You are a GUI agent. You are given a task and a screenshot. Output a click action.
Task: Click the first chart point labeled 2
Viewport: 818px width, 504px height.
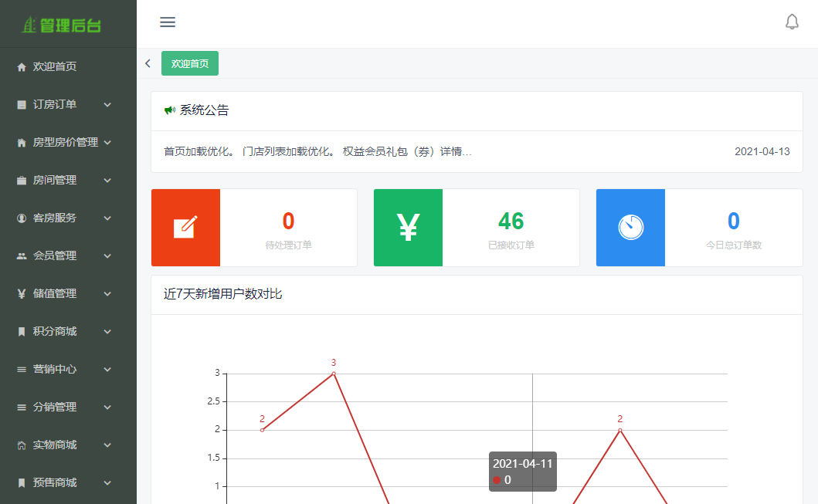tap(263, 430)
